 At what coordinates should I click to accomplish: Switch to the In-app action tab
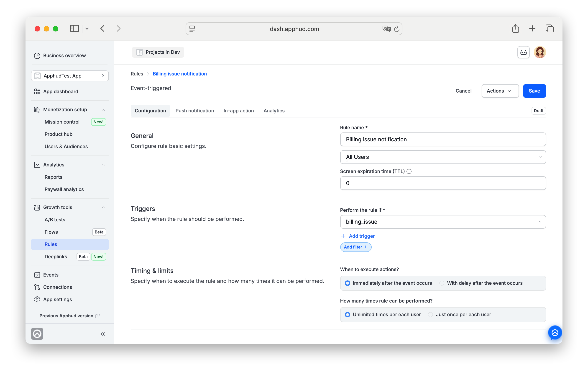pos(238,111)
